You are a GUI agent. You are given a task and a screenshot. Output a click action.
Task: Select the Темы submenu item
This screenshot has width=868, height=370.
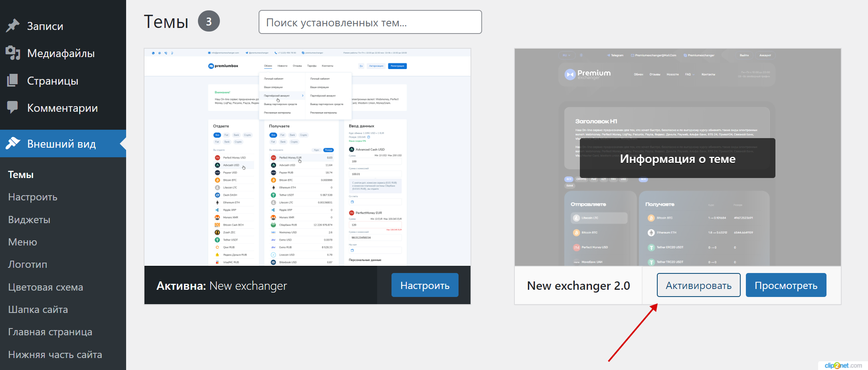(21, 175)
